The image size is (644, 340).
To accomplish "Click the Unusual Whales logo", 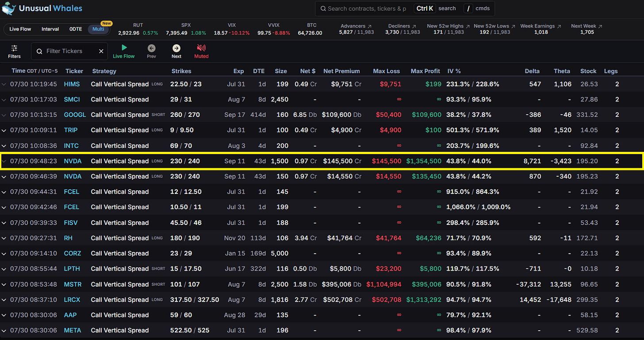I will tap(42, 8).
